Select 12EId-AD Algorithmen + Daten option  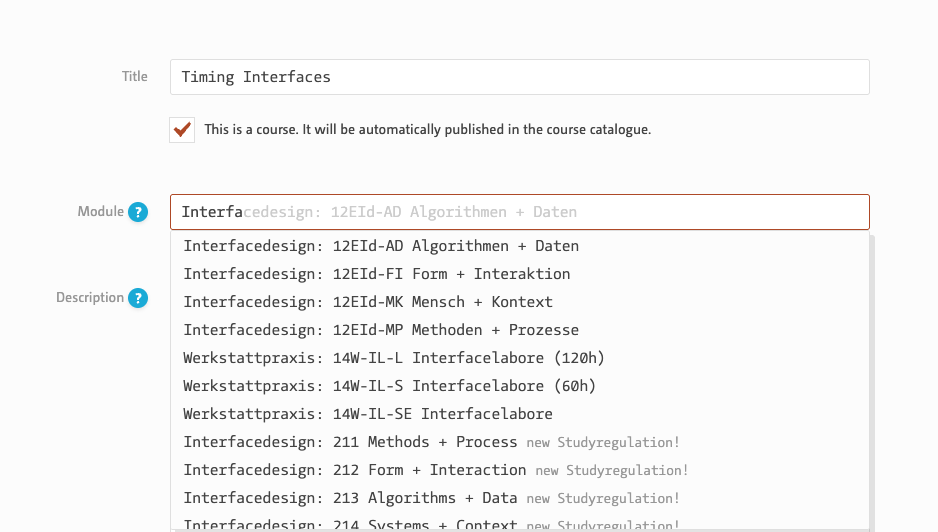point(519,246)
